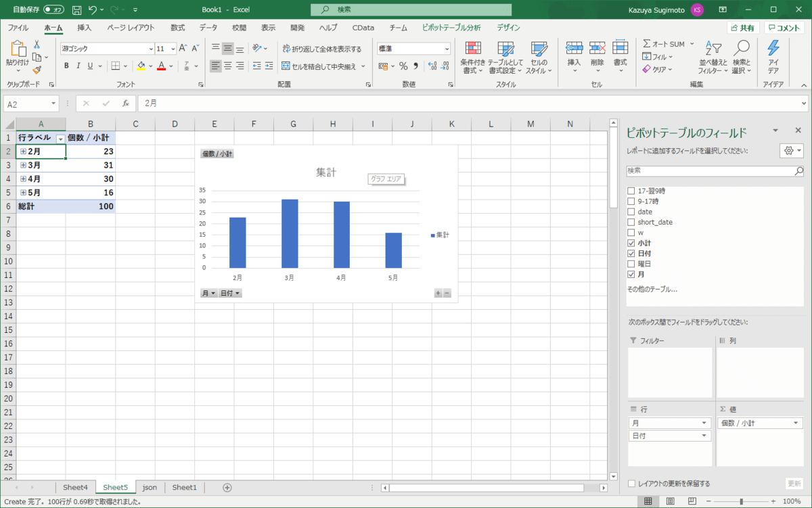Switch to the json sheet tab
The image size is (812, 508).
click(x=150, y=487)
